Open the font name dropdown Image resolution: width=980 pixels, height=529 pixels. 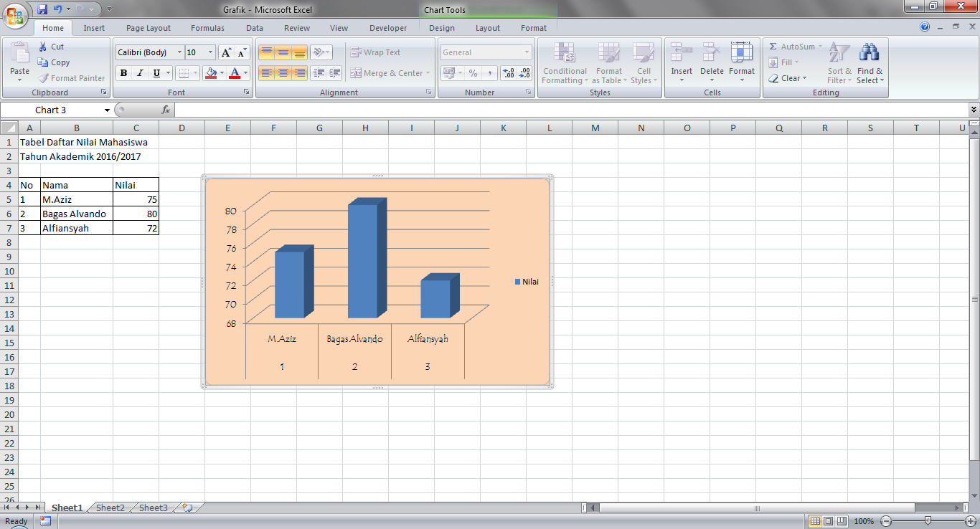point(179,52)
